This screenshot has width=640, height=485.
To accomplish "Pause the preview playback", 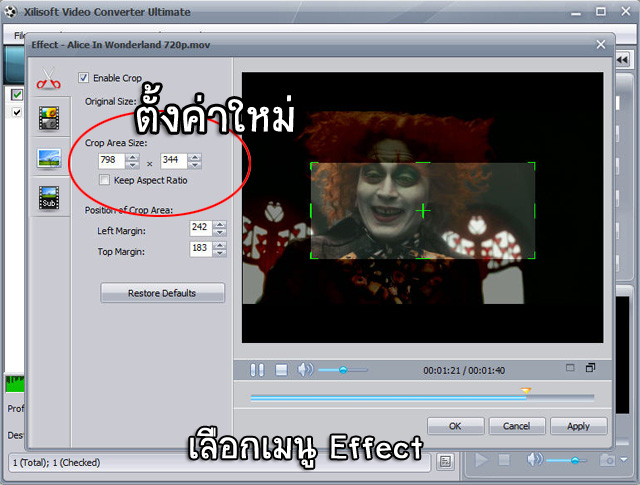I will click(x=257, y=370).
